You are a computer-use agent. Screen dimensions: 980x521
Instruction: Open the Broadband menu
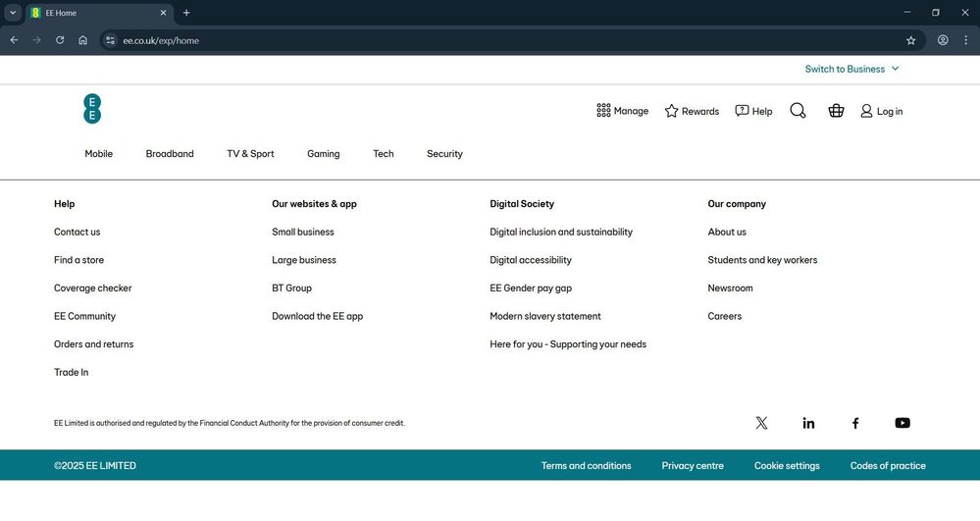(170, 154)
